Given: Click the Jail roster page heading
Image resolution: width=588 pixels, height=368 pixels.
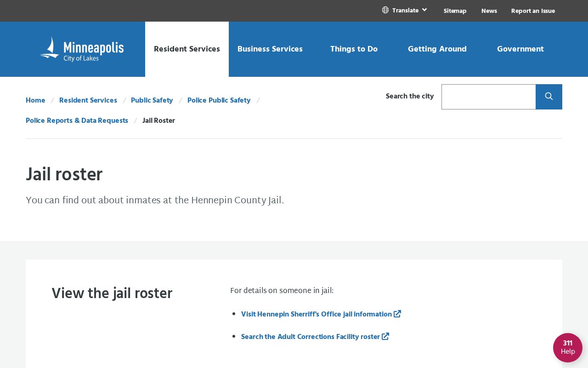Looking at the screenshot, I should coord(64,174).
